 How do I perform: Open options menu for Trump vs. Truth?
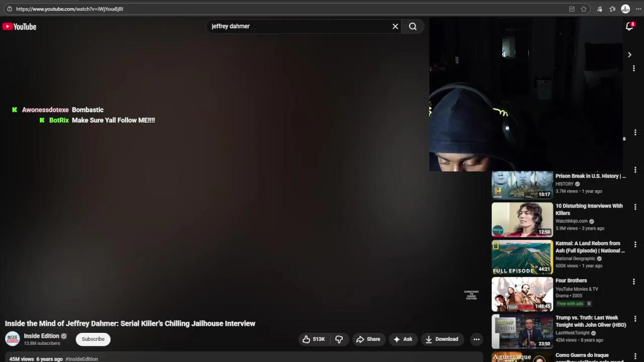(635, 319)
